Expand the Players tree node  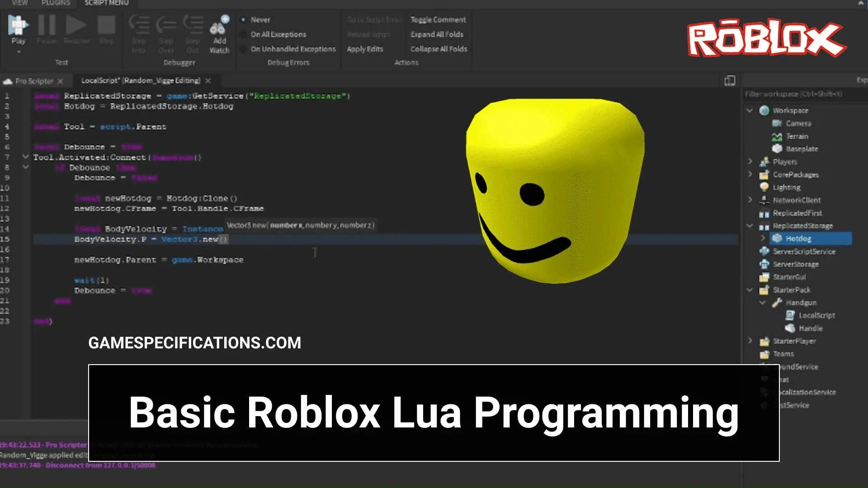click(750, 161)
